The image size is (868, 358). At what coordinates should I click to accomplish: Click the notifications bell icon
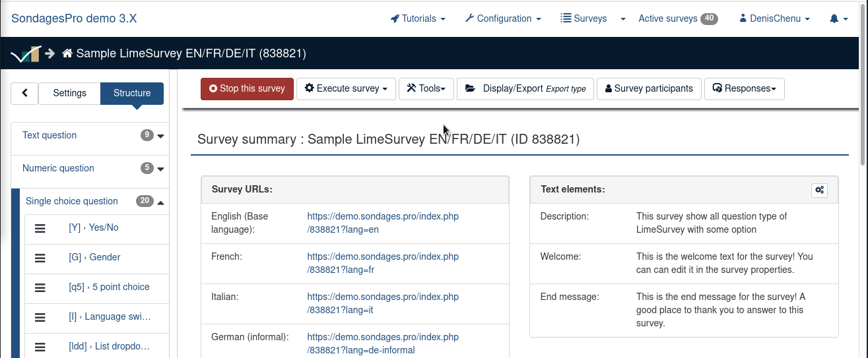834,19
